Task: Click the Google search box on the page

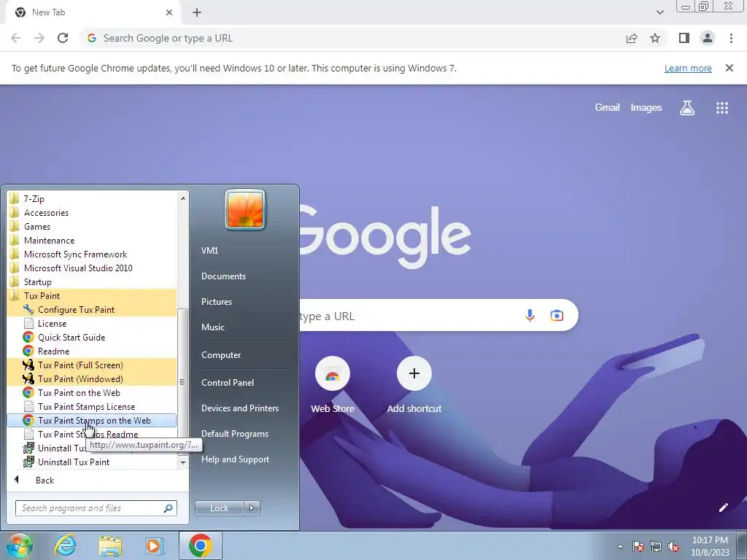Action: (x=438, y=315)
